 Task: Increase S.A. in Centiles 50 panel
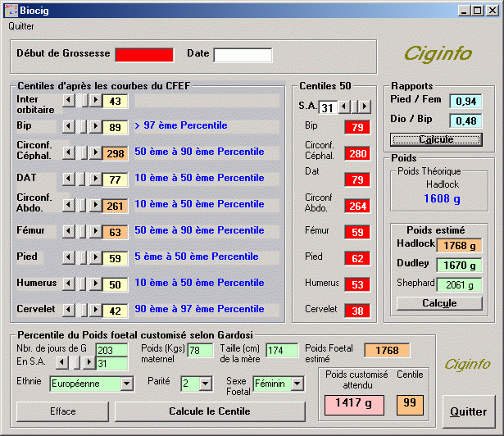pyautogui.click(x=365, y=107)
